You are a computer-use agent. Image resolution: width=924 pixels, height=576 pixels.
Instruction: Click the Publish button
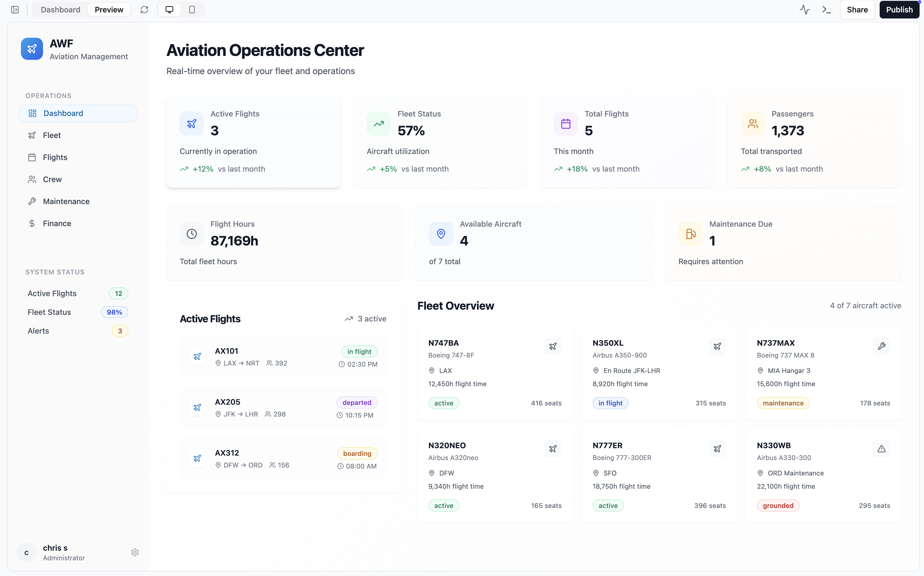[899, 10]
